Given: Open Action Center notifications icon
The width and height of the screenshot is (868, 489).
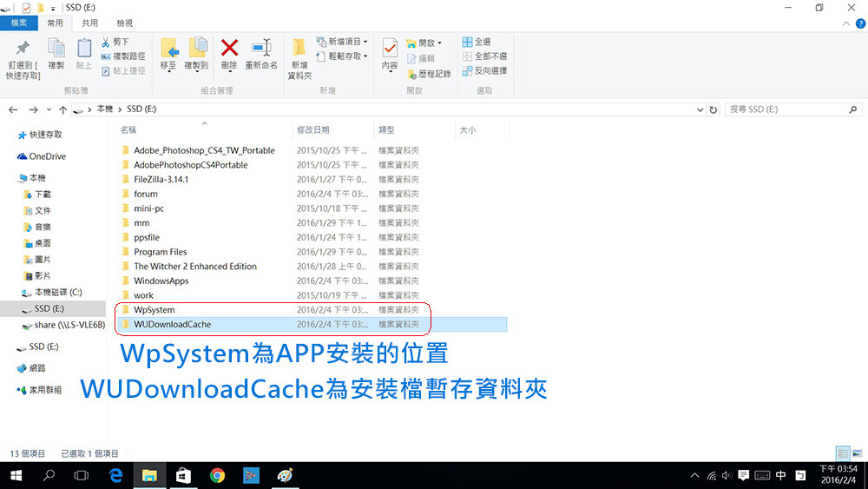Looking at the screenshot, I should coord(744,475).
